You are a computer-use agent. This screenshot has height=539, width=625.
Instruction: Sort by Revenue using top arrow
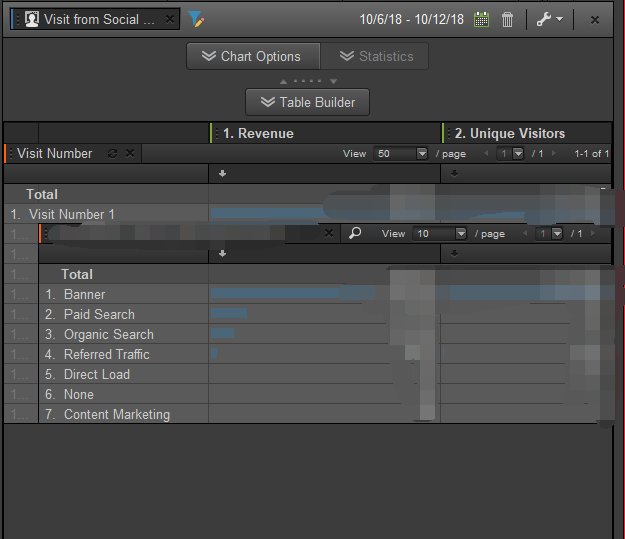click(x=222, y=173)
